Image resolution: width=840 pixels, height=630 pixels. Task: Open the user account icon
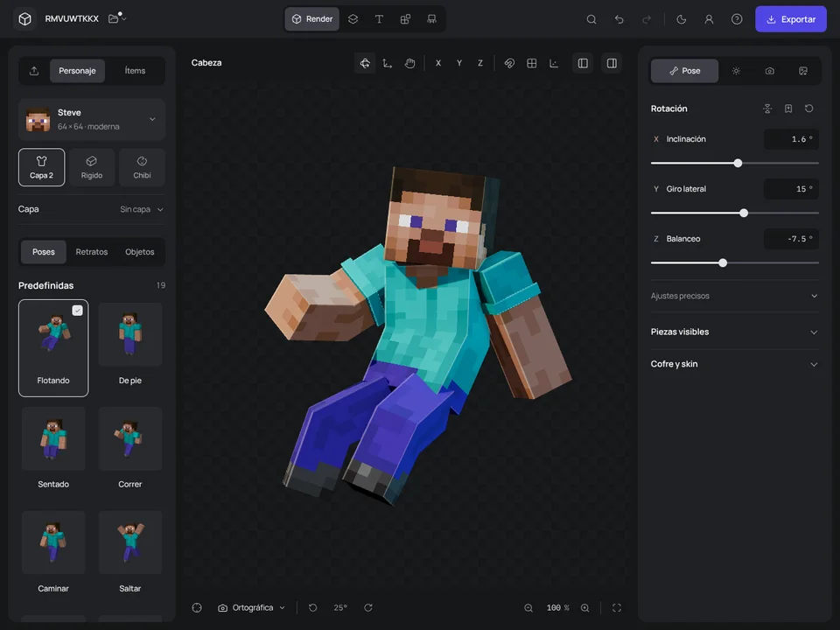click(x=709, y=19)
